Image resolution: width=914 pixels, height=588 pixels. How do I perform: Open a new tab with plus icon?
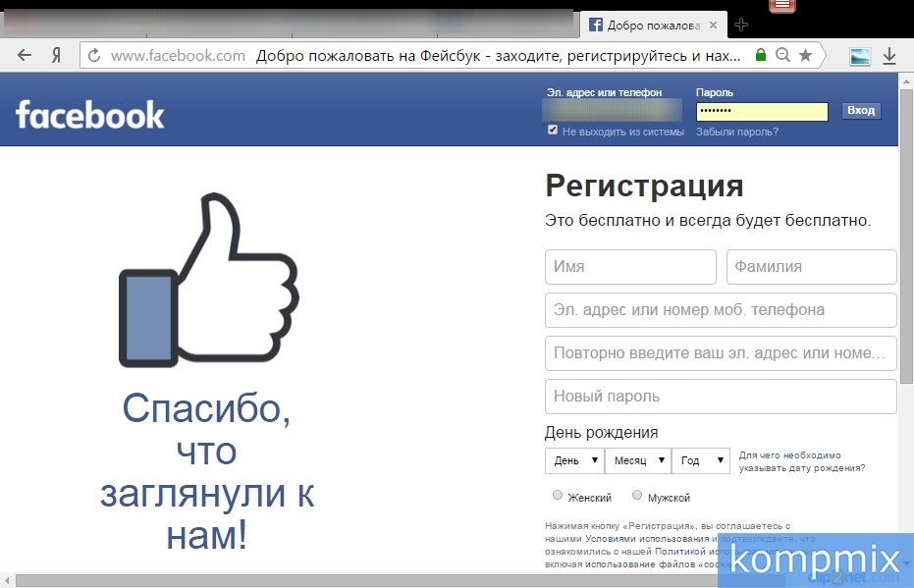[x=741, y=25]
